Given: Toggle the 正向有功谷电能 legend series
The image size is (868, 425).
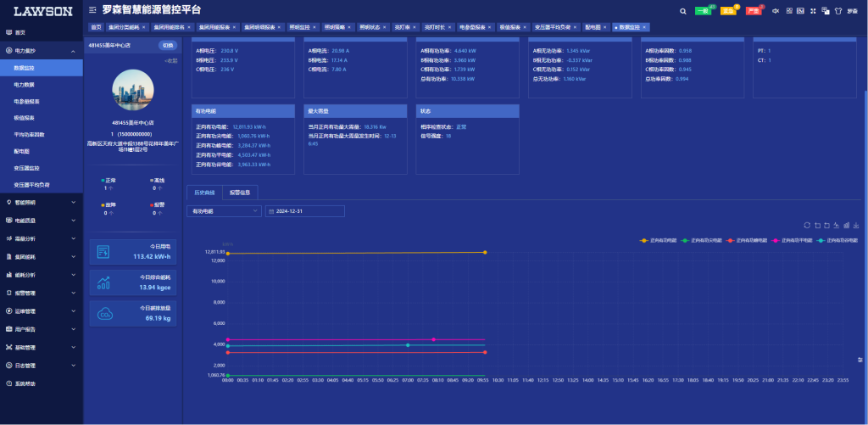Looking at the screenshot, I should pos(837,240).
